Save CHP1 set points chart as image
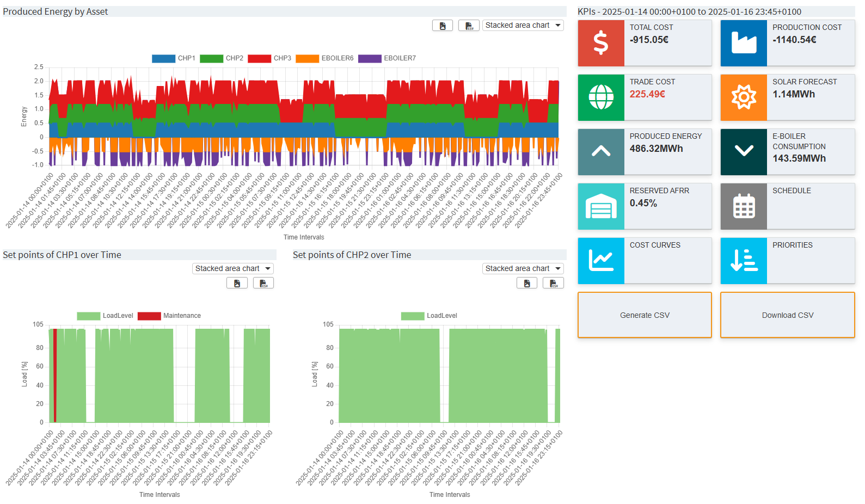This screenshot has height=504, width=865. pos(237,283)
